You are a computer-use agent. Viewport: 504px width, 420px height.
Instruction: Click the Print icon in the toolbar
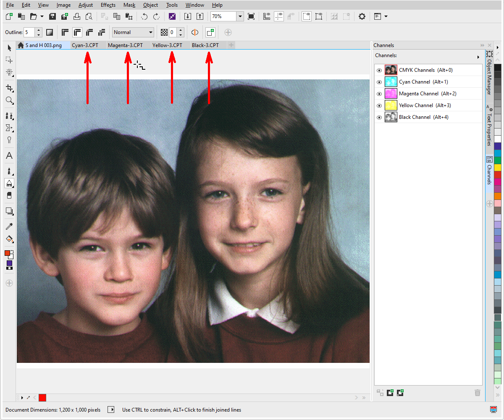click(x=77, y=16)
